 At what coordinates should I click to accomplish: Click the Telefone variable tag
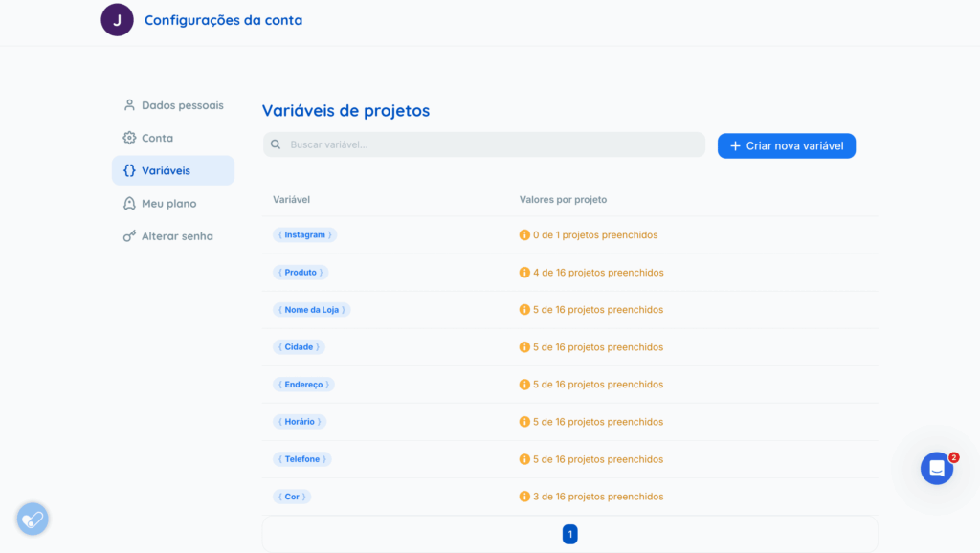pos(301,459)
